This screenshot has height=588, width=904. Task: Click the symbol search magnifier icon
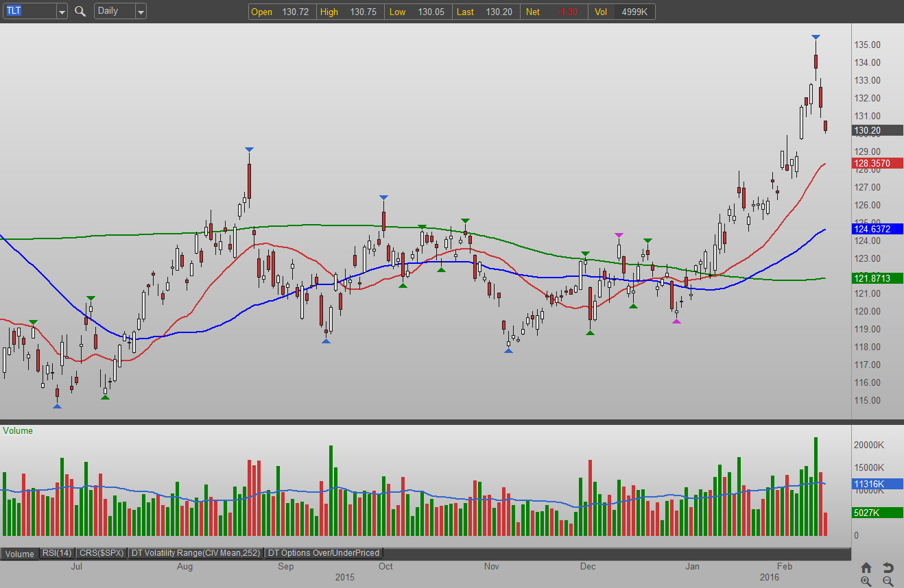80,11
